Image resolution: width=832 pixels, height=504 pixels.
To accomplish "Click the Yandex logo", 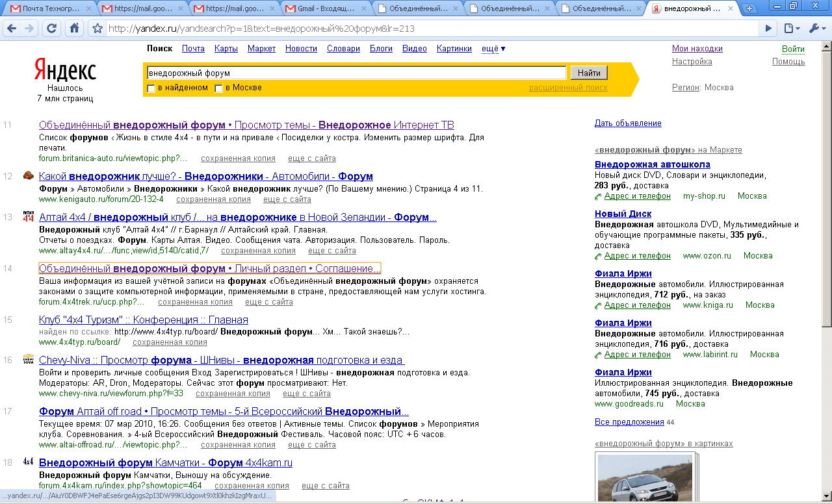I will coord(65,71).
